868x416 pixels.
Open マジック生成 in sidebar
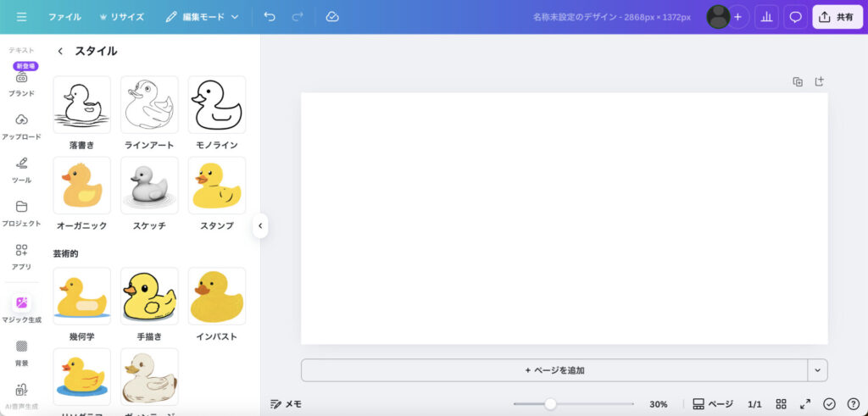(21, 309)
